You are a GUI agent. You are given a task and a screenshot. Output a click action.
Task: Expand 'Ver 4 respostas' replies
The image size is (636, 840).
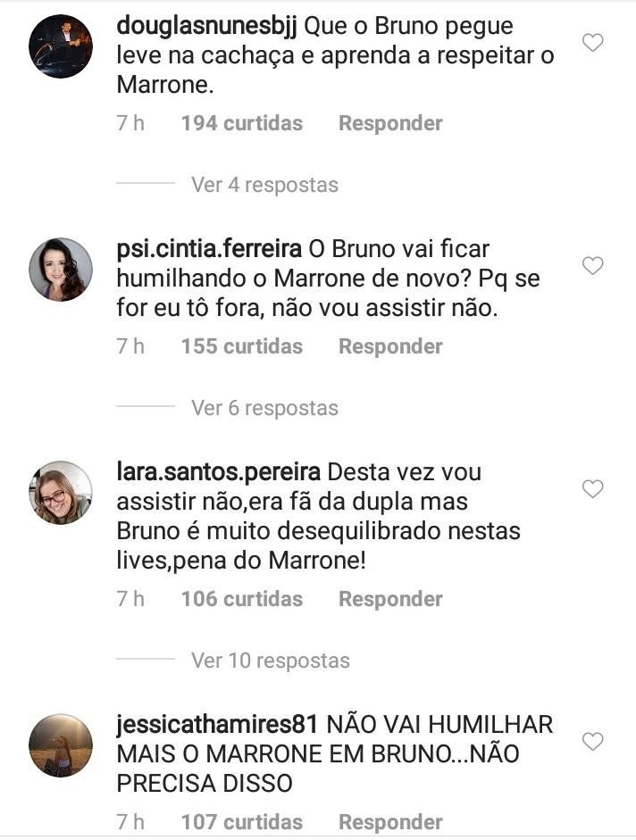[x=265, y=185]
